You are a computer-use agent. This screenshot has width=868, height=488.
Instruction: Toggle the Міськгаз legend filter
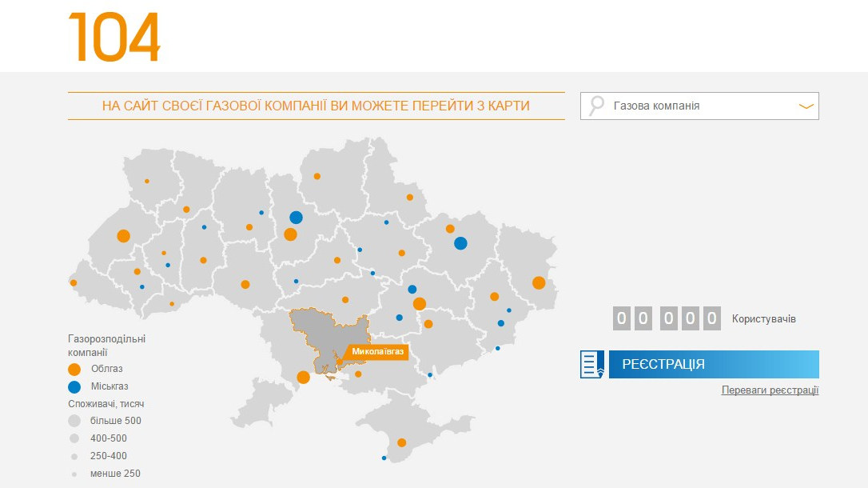point(74,386)
